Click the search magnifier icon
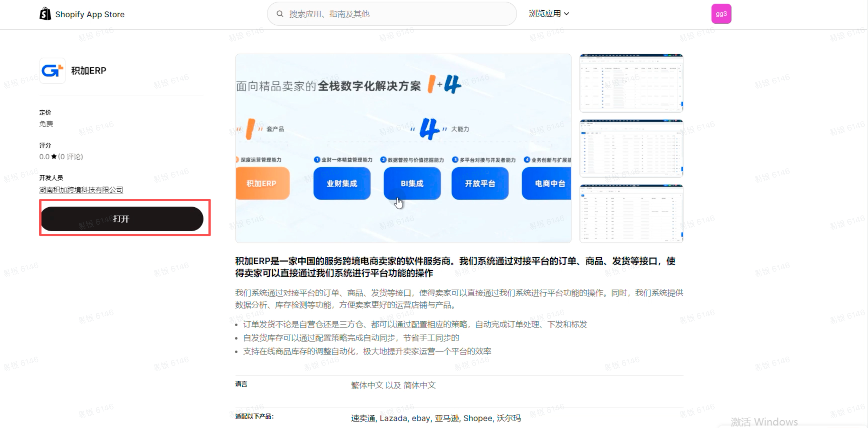Screen dimensions: 868x428 [x=280, y=14]
